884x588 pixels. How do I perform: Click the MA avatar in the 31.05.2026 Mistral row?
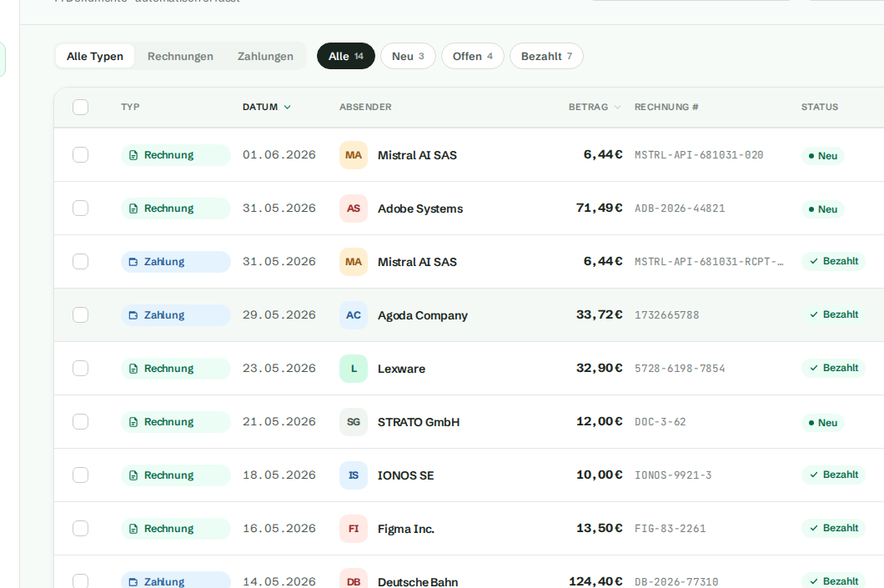(x=354, y=262)
